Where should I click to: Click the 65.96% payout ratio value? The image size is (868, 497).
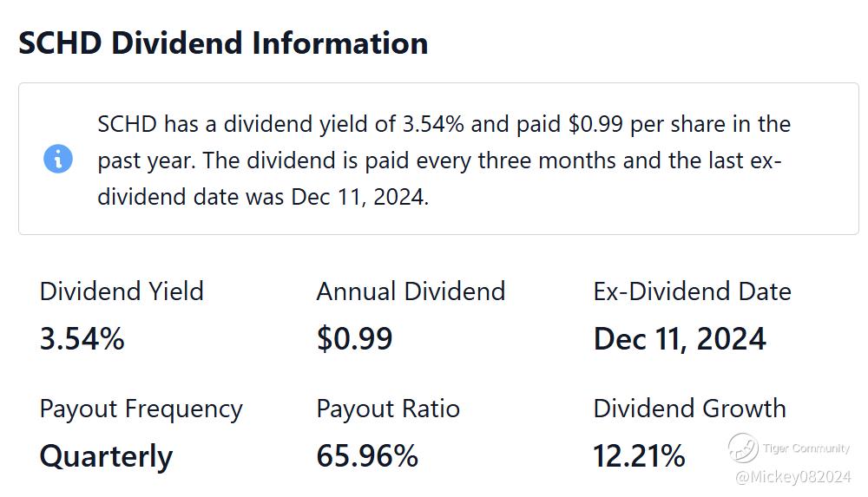coord(367,456)
